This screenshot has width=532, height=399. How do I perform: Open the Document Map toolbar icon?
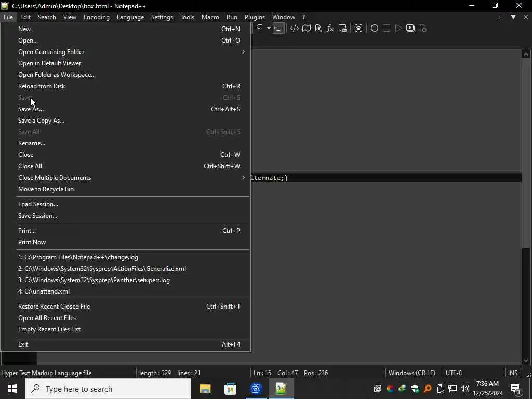tap(307, 28)
